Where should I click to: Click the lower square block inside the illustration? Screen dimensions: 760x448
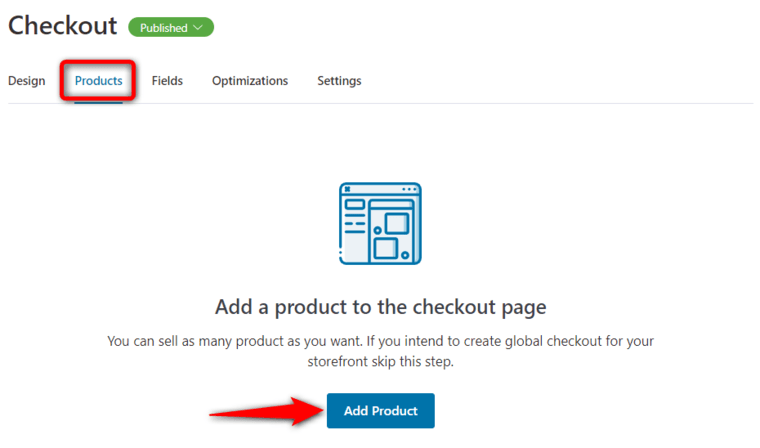click(386, 249)
